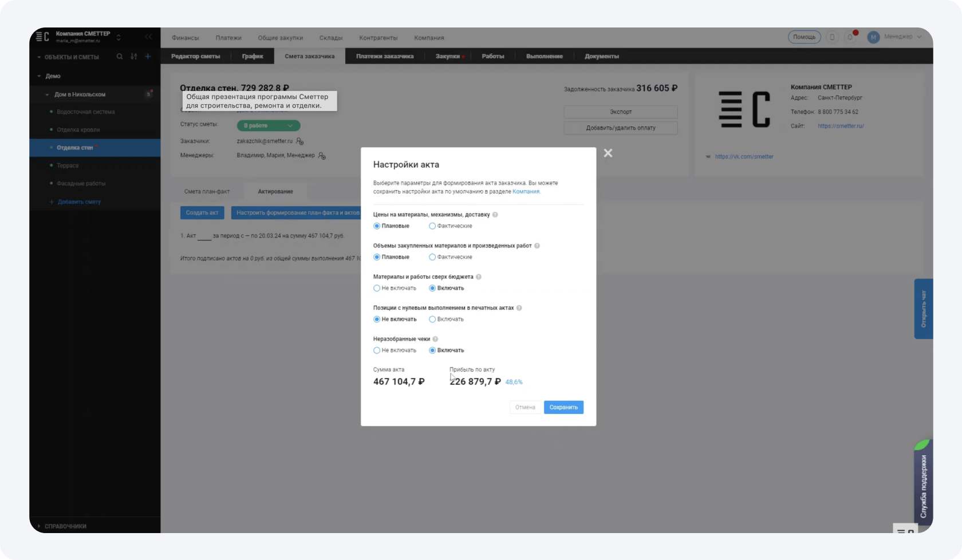The height and width of the screenshot is (560, 962).
Task: Click the Сохранить button
Action: pyautogui.click(x=563, y=407)
